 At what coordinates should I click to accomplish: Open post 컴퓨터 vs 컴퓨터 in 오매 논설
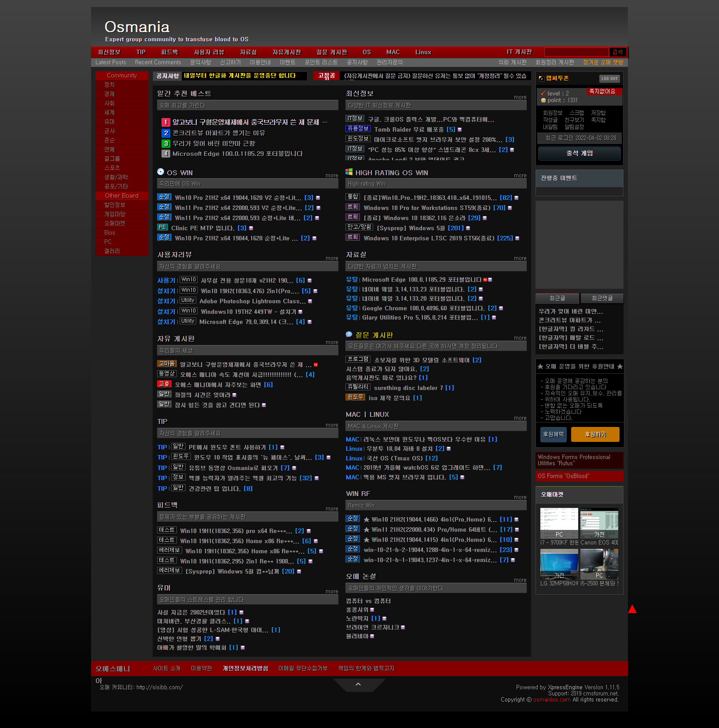coord(368,601)
